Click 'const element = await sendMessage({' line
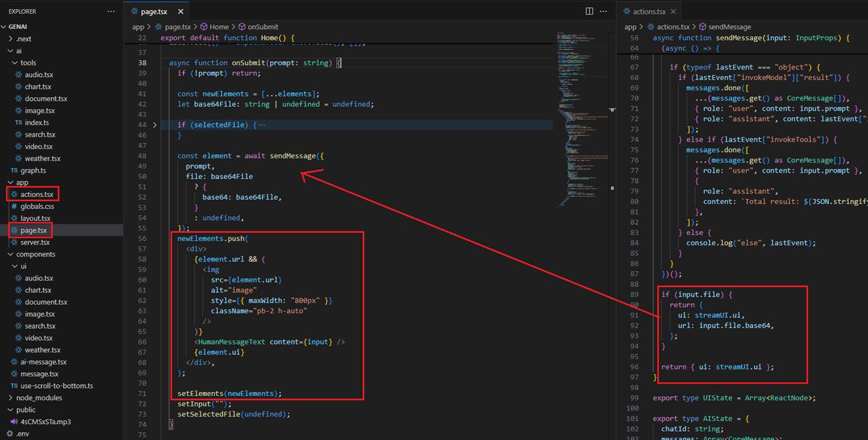Viewport: 868px width, 440px height. (251, 156)
